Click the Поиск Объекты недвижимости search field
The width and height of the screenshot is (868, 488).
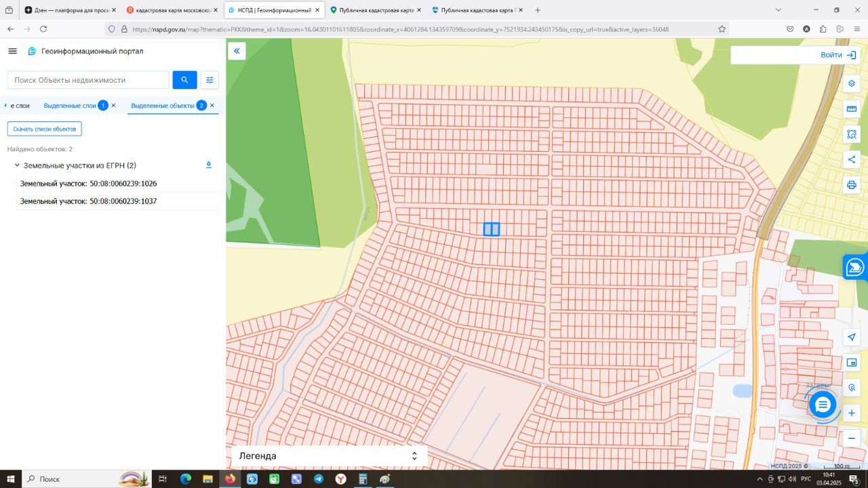88,80
